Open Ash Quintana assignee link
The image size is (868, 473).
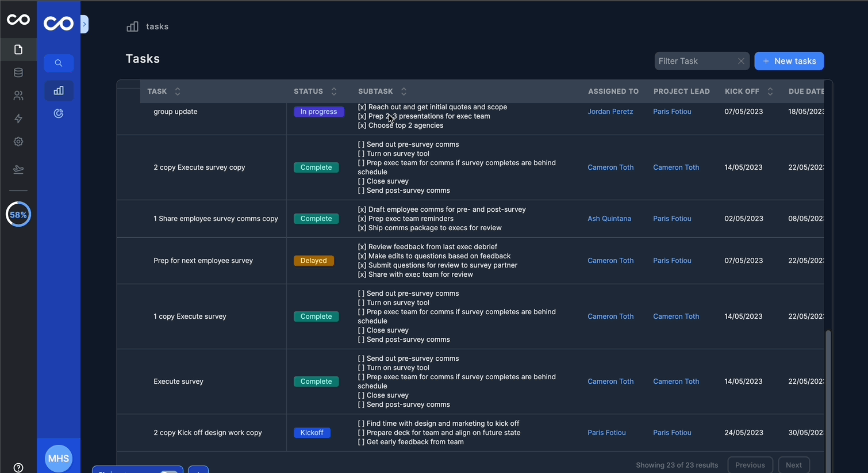coord(609,219)
